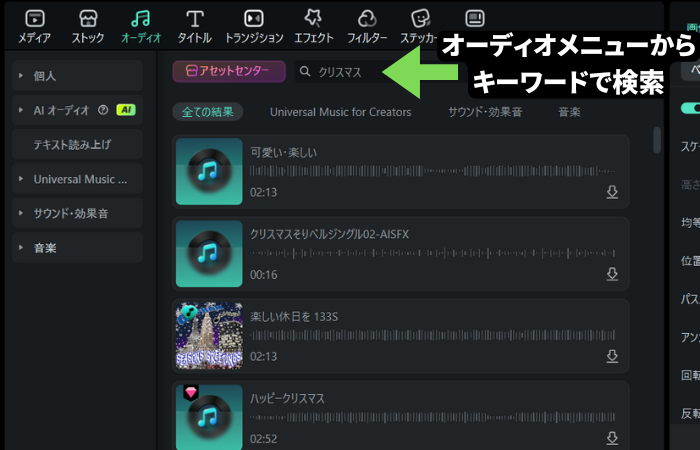Click the green AI badge
The image size is (700, 450).
[x=126, y=110]
